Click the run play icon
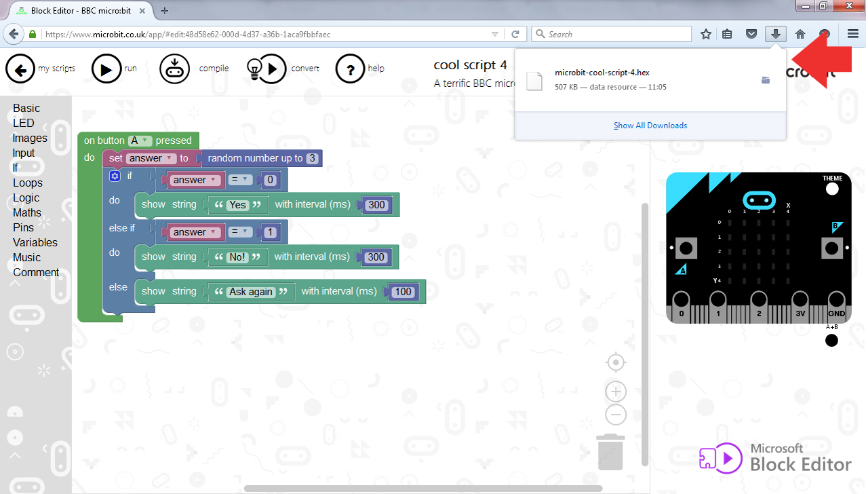The width and height of the screenshot is (868, 494). click(x=106, y=69)
